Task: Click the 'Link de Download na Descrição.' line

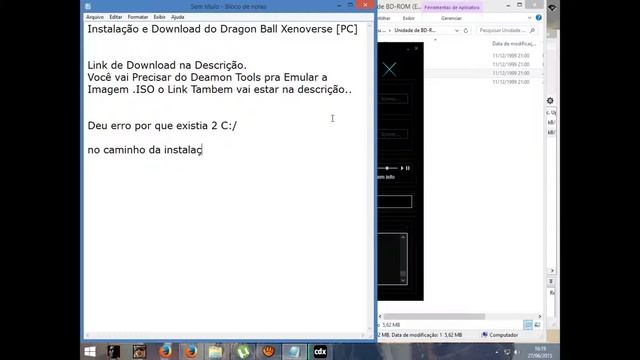Action: (x=167, y=65)
